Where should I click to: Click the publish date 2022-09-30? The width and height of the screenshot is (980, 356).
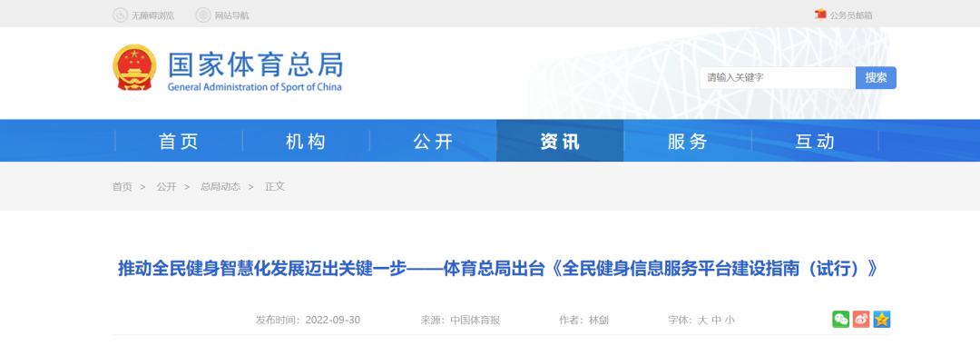(x=332, y=320)
